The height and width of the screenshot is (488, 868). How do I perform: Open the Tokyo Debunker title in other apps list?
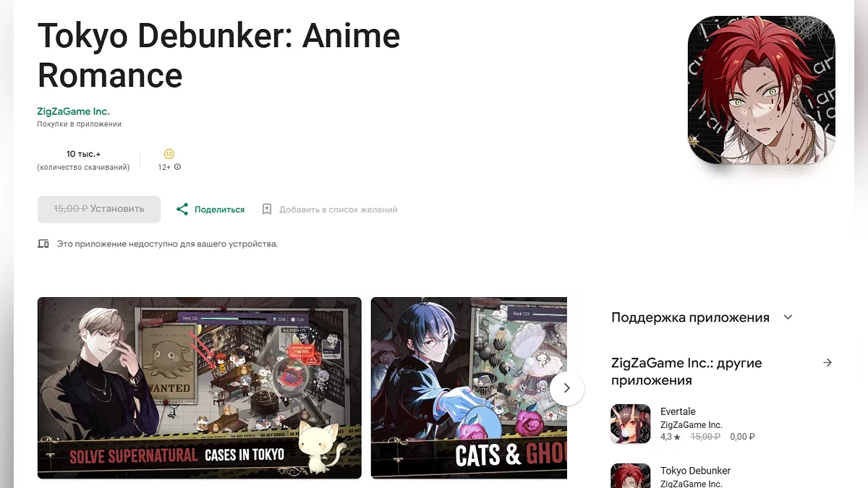point(696,471)
